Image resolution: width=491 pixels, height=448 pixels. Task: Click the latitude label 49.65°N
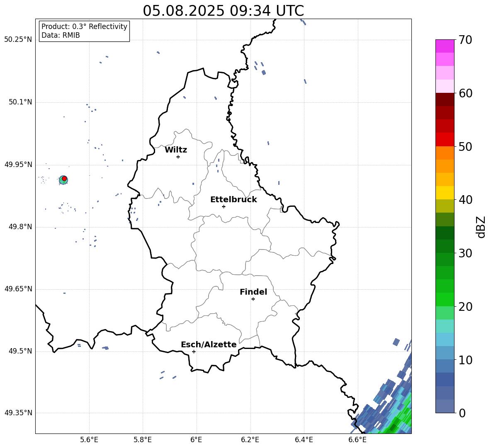tap(18, 289)
